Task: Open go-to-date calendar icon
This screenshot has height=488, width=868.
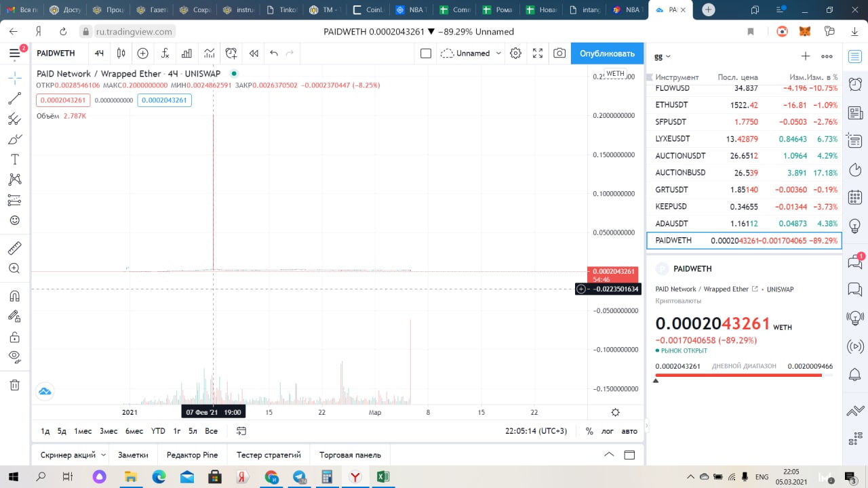Action: point(241,431)
